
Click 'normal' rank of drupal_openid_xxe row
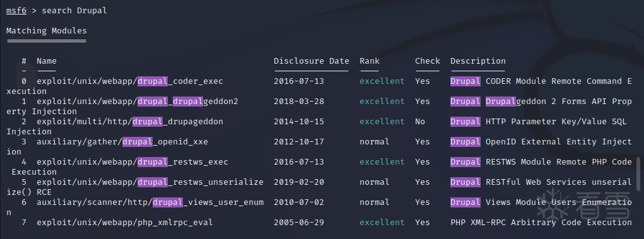(x=375, y=142)
